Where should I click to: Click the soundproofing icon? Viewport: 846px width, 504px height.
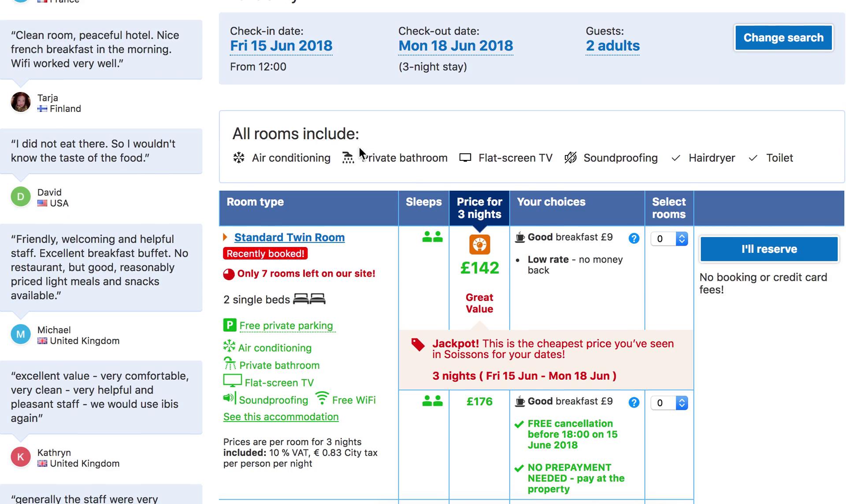tap(571, 157)
